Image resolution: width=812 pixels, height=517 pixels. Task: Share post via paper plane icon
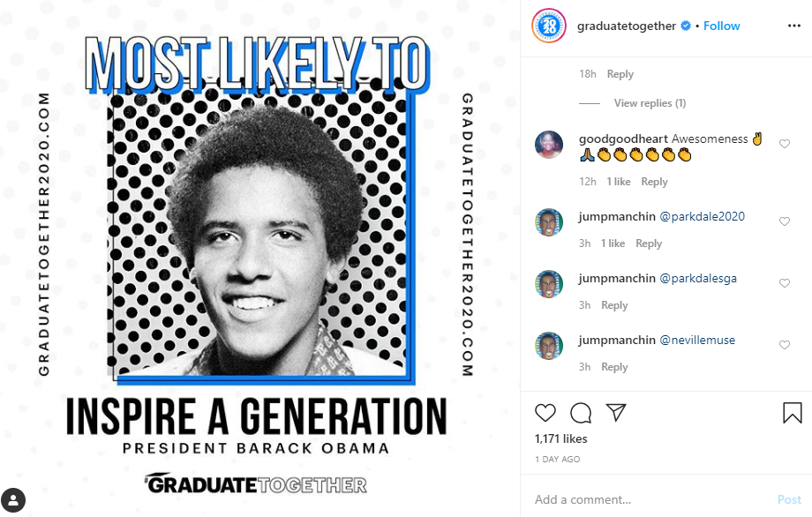pyautogui.click(x=616, y=413)
